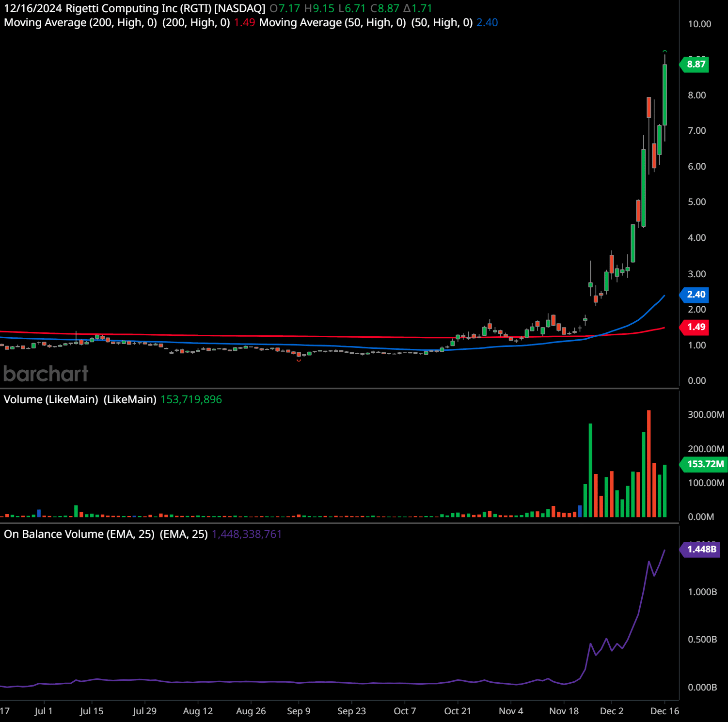Click the Oct 7 date label
Image resolution: width=728 pixels, height=722 pixels.
[x=405, y=711]
